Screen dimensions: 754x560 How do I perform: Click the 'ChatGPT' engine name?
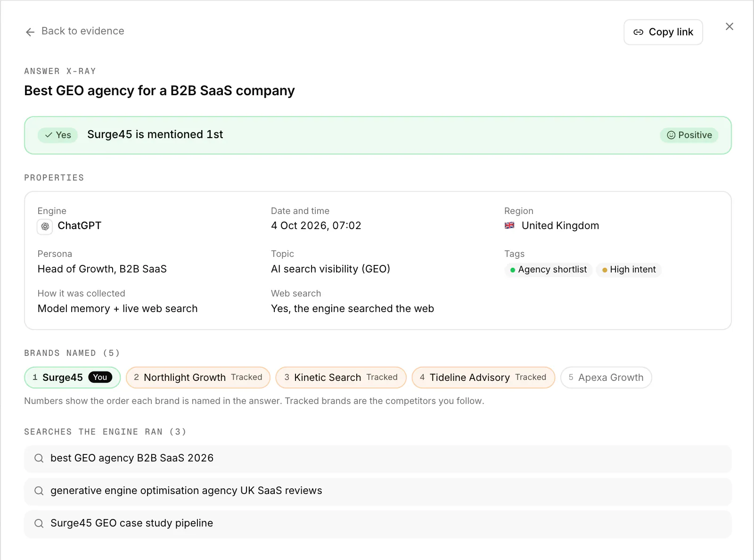pos(80,226)
